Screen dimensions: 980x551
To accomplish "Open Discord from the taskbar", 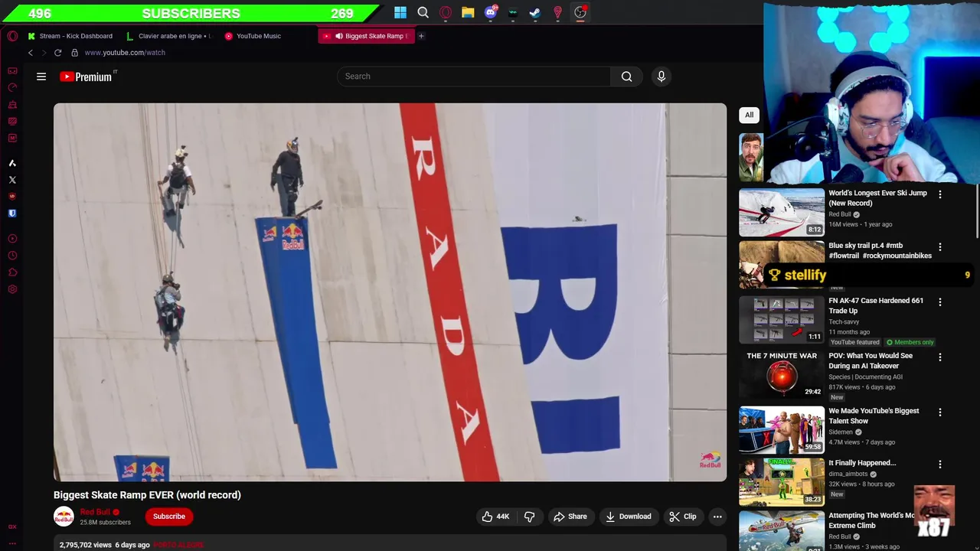I will tap(491, 12).
